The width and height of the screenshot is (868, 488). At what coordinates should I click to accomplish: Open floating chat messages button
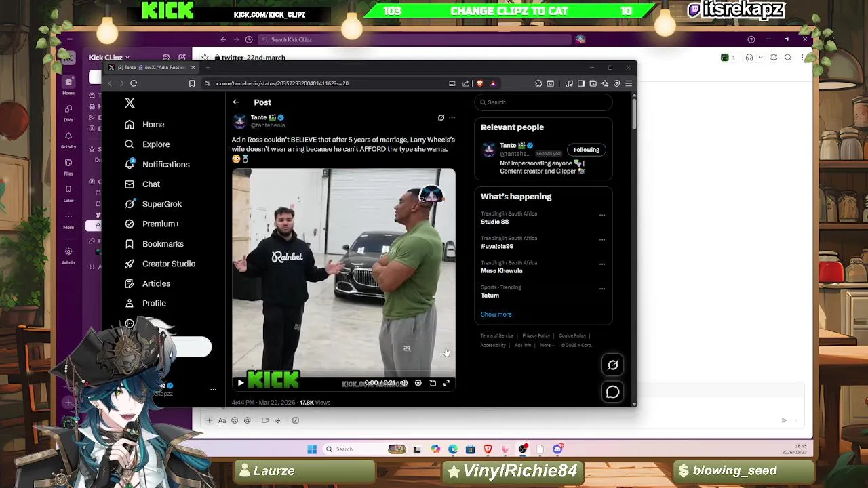coord(613,392)
